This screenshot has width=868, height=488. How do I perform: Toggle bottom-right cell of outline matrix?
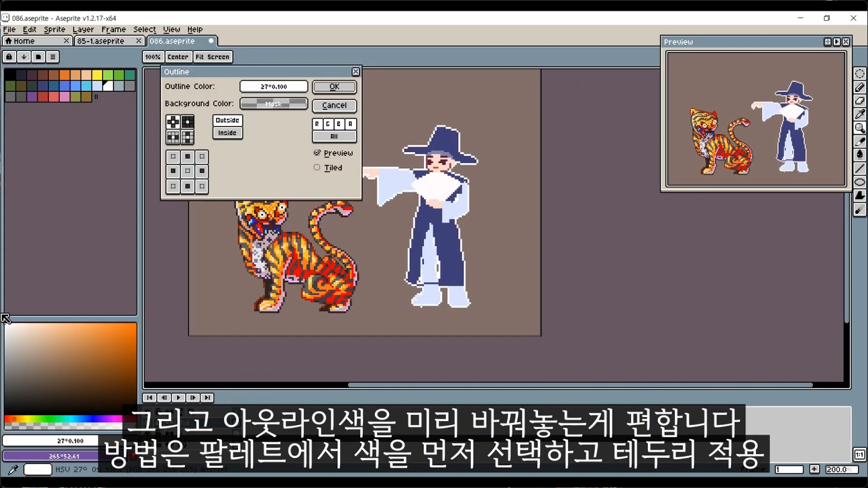pyautogui.click(x=202, y=186)
